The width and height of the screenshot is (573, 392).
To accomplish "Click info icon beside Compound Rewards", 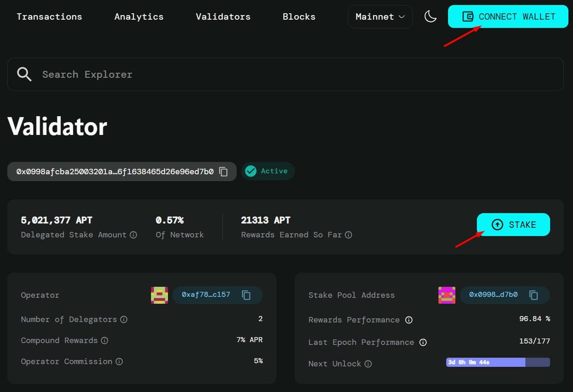I will coord(104,340).
